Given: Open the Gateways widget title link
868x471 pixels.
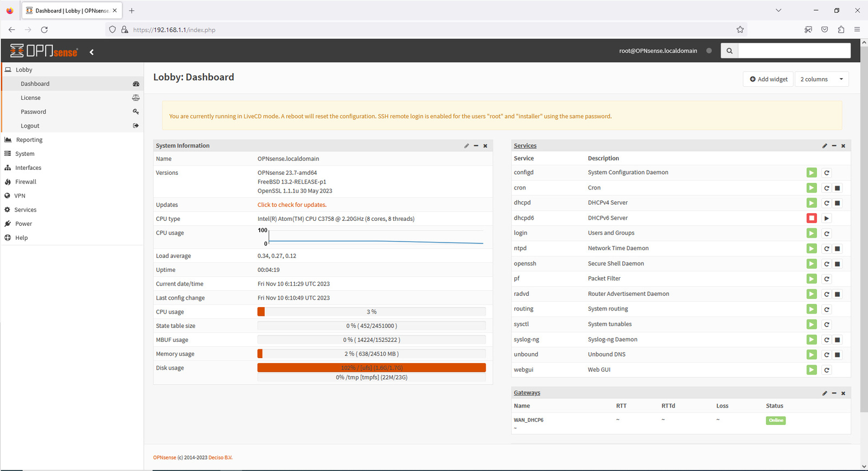Looking at the screenshot, I should (x=527, y=393).
